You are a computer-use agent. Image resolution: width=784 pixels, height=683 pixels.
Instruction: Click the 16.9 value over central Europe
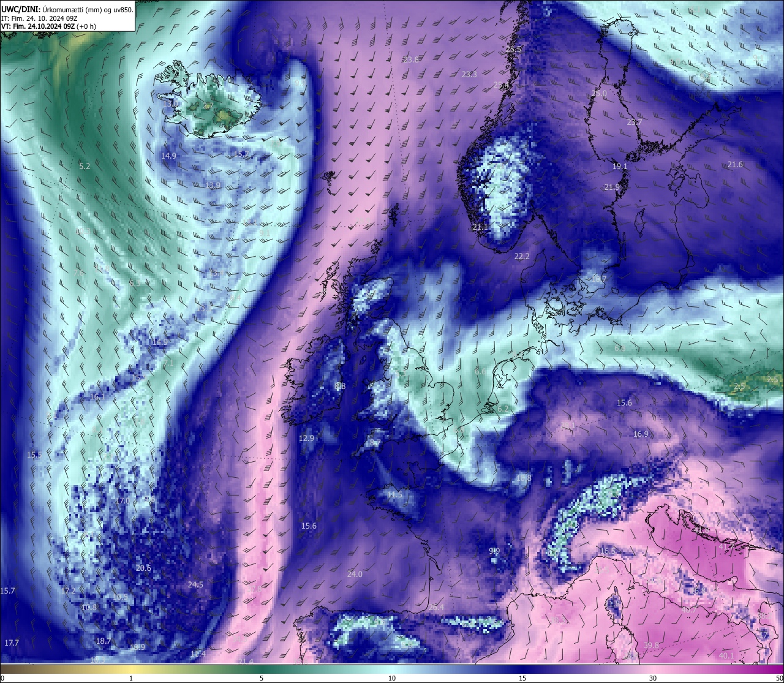pos(641,434)
